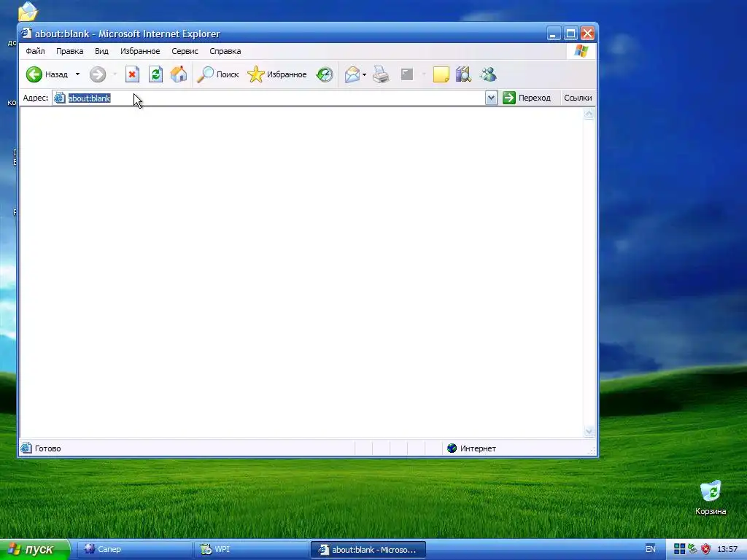Stop page loading with red X icon

coord(132,74)
